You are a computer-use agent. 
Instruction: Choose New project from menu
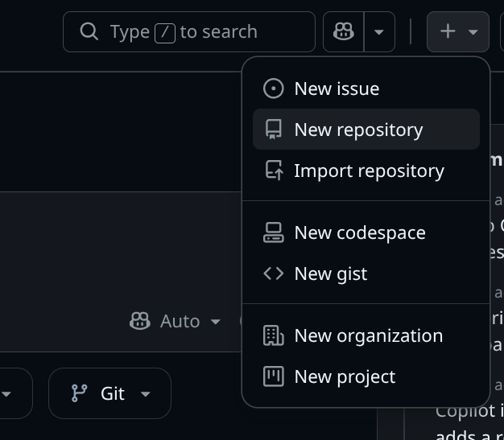tap(366, 376)
